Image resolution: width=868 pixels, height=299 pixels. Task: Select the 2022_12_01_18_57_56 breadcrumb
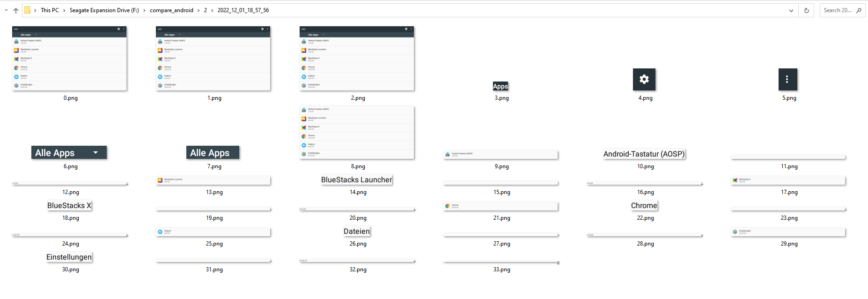243,10
